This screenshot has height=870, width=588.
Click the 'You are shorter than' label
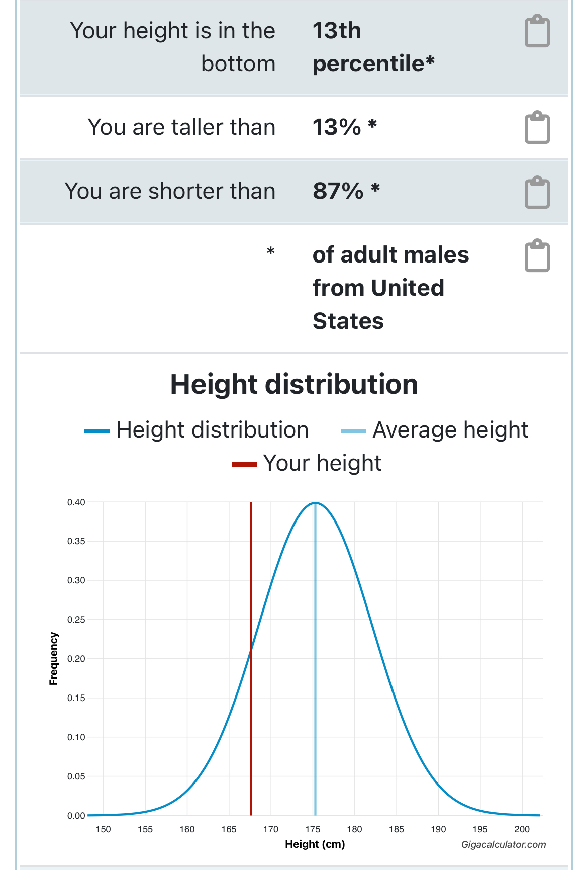(x=170, y=191)
